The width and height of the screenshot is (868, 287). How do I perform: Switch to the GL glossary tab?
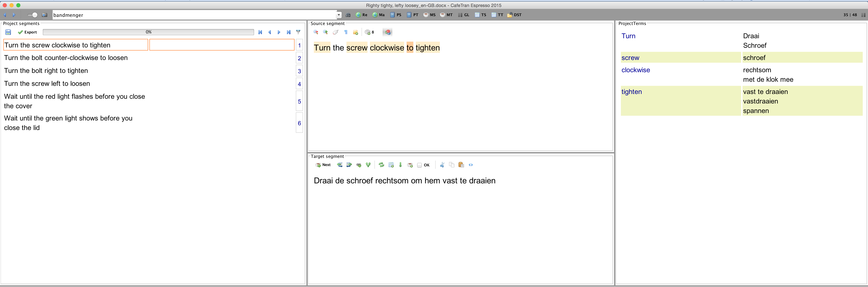464,15
